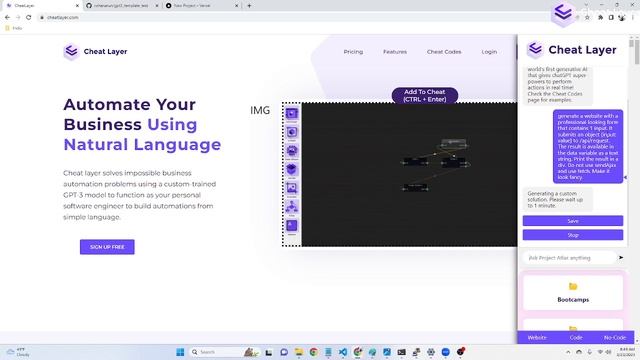
Task: Click the Save button in chat panel
Action: (573, 221)
